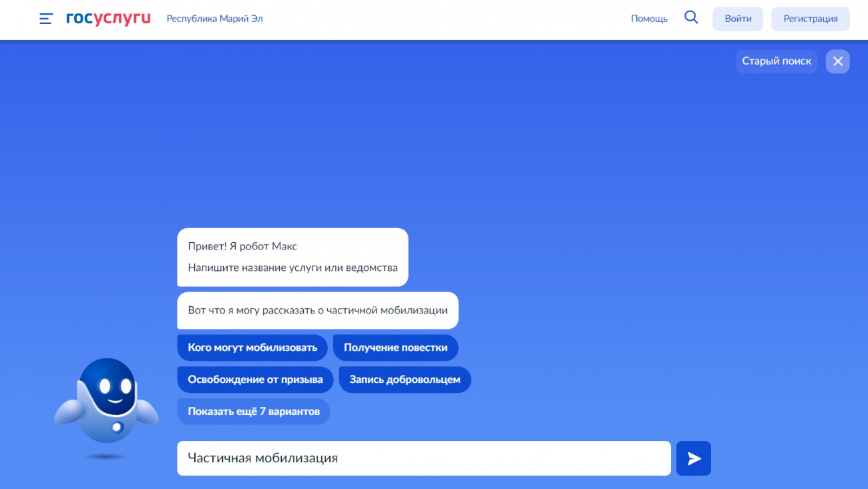The image size is (868, 489).
Task: Click the частичной мобилизации message bubble
Action: (x=318, y=310)
